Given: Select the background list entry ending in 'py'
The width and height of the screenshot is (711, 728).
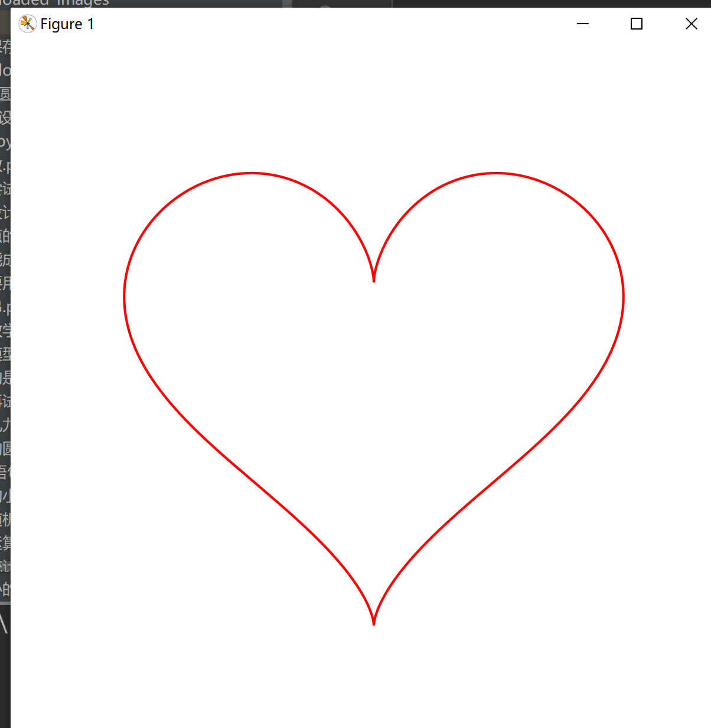Looking at the screenshot, I should (x=5, y=142).
